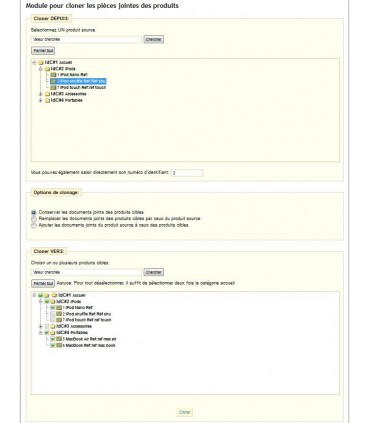
Task: Toggle IdC#4 Portables checkbox in target tree
Action: click(47, 332)
